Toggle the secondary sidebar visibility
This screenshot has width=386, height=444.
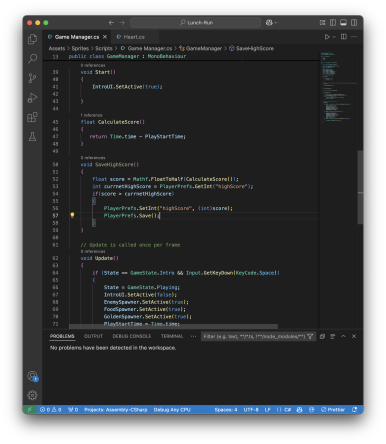click(354, 23)
